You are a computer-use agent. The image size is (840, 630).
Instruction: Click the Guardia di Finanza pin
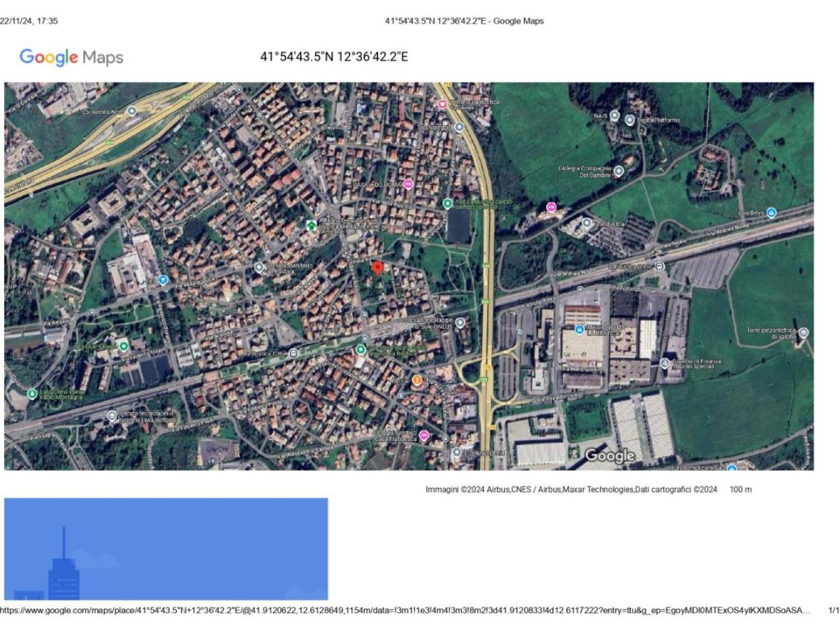tap(665, 363)
